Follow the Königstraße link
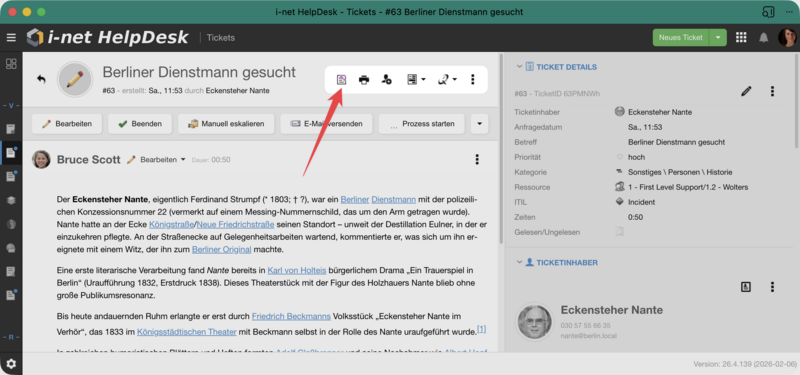 coord(172,224)
